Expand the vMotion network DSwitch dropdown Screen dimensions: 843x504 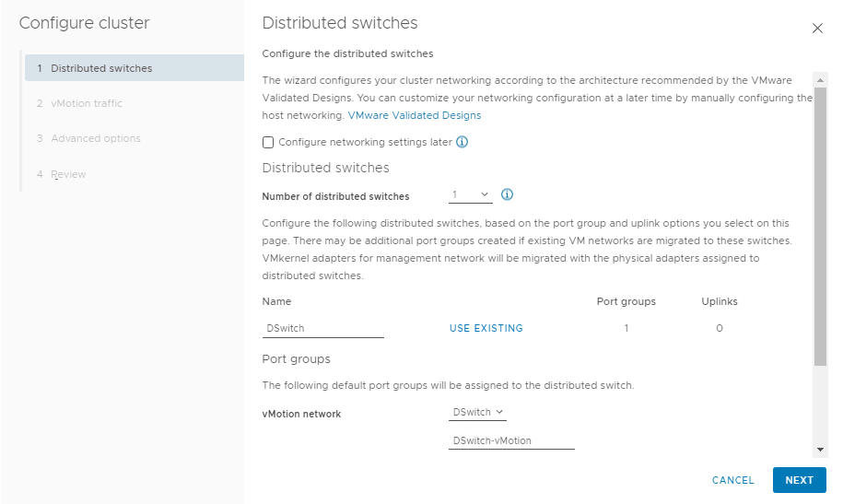click(x=477, y=413)
